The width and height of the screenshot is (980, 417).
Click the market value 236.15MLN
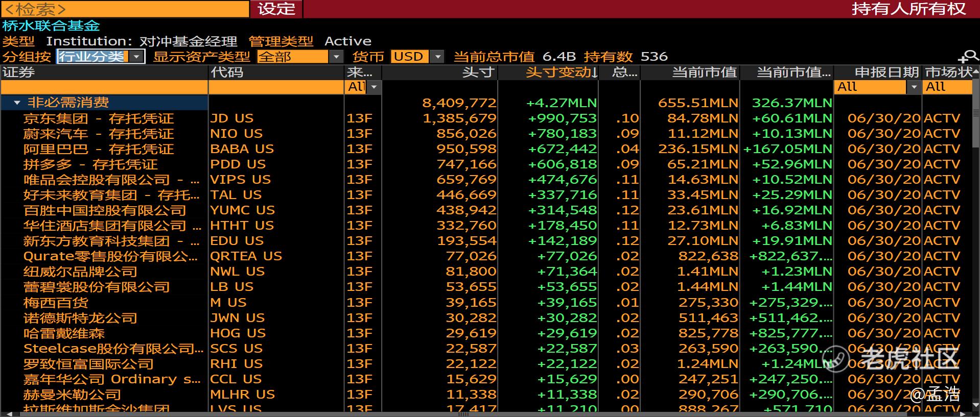click(698, 149)
